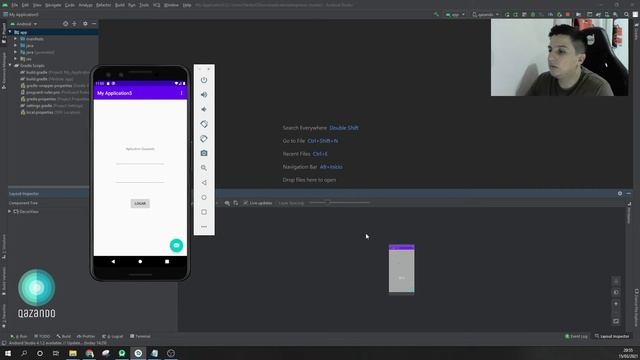The width and height of the screenshot is (640, 360).
Task: Open emulator extended controls (three dots)
Action: (x=204, y=227)
